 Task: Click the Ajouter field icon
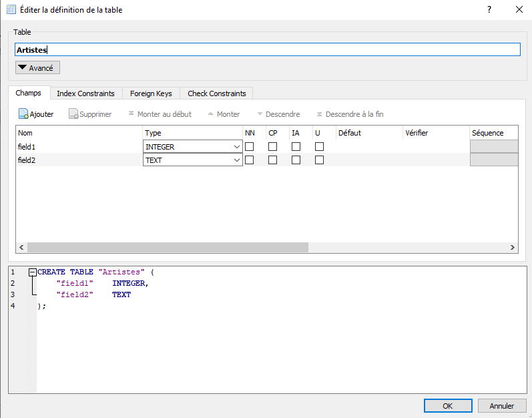click(23, 114)
